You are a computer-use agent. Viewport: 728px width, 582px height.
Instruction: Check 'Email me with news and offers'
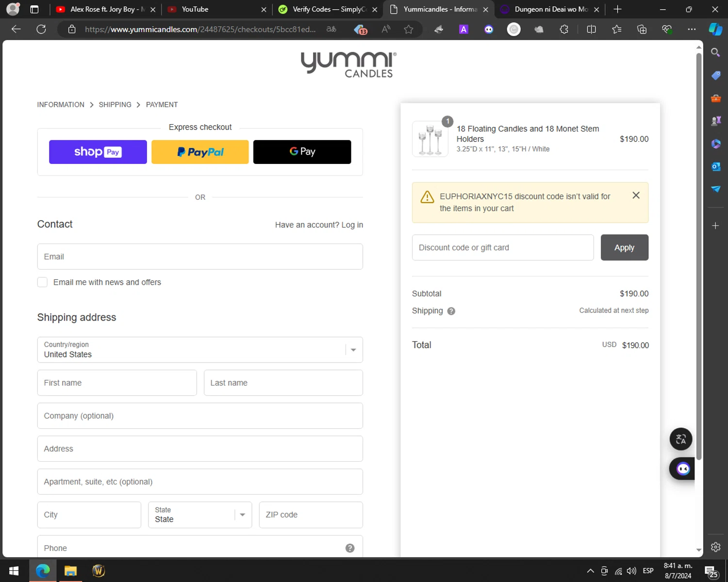click(x=43, y=282)
